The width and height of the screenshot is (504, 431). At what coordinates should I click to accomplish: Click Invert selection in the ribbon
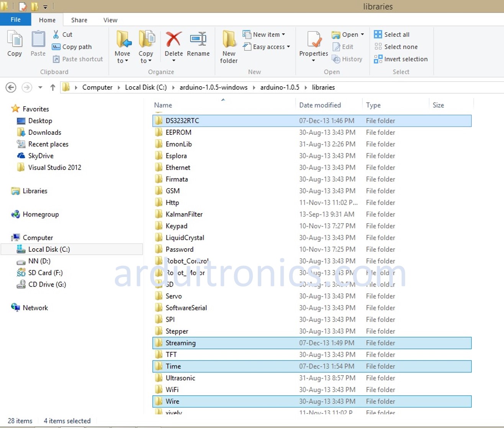coord(401,59)
